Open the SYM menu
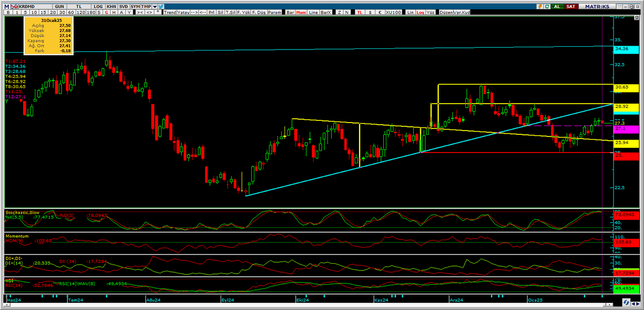The width and height of the screenshot is (644, 310). click(x=135, y=6)
